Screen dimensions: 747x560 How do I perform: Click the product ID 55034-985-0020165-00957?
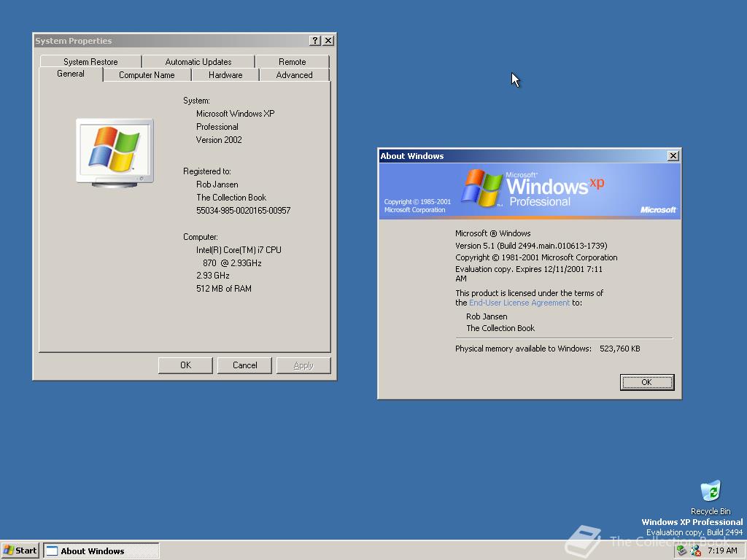click(244, 211)
